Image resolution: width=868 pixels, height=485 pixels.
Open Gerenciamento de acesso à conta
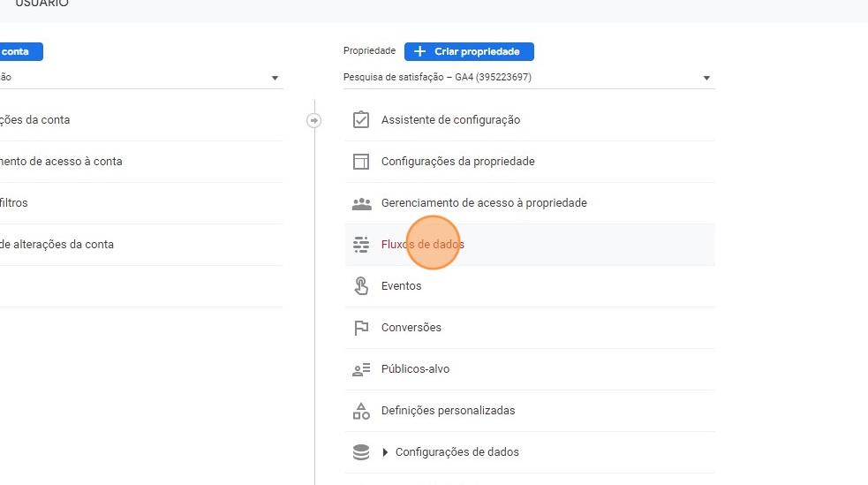coord(62,162)
